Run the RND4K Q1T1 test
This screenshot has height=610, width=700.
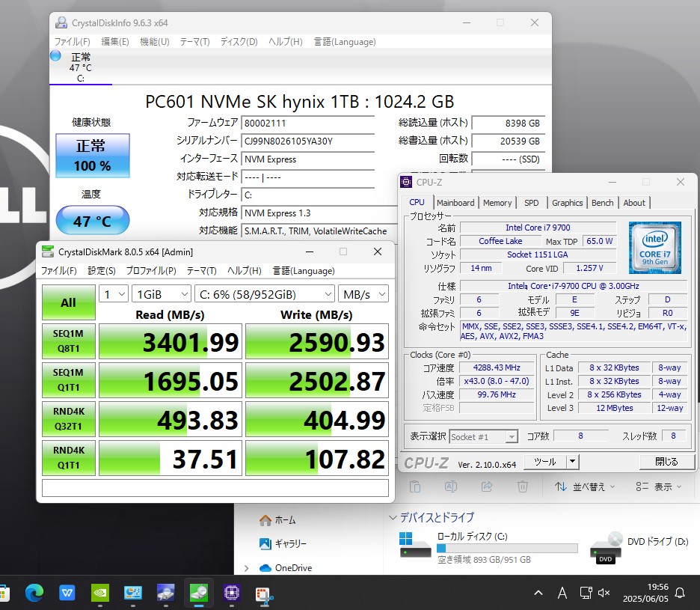point(68,457)
